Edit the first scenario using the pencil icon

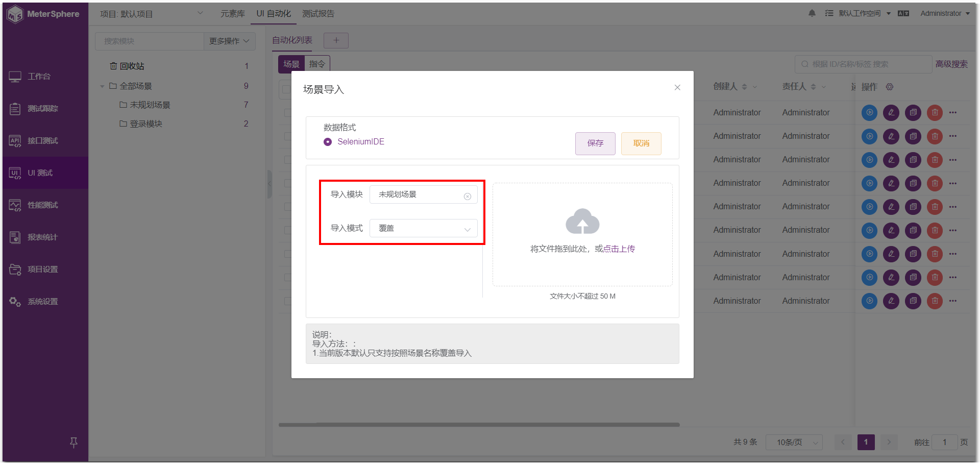click(x=891, y=113)
